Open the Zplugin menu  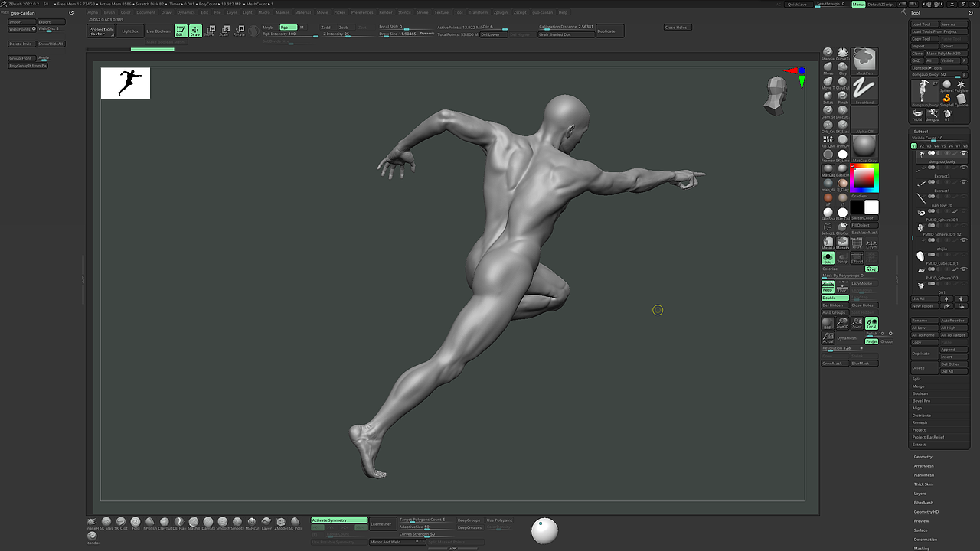coord(501,12)
